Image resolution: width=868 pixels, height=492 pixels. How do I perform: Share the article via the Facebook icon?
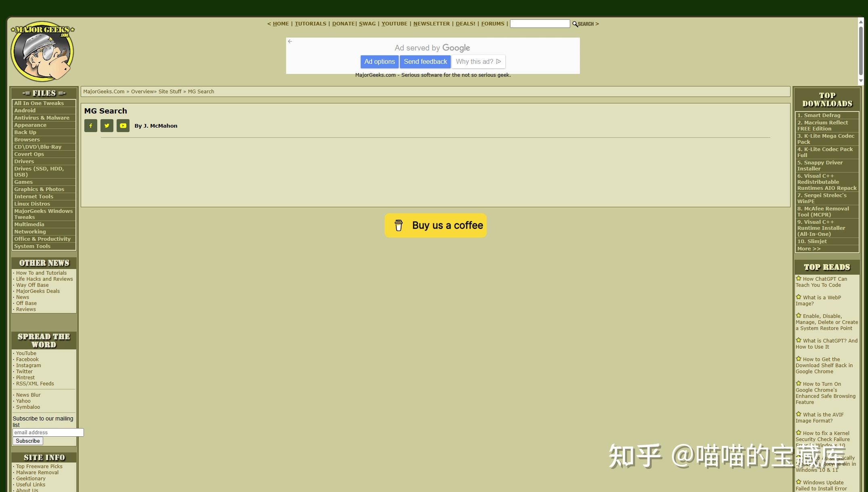pyautogui.click(x=90, y=126)
